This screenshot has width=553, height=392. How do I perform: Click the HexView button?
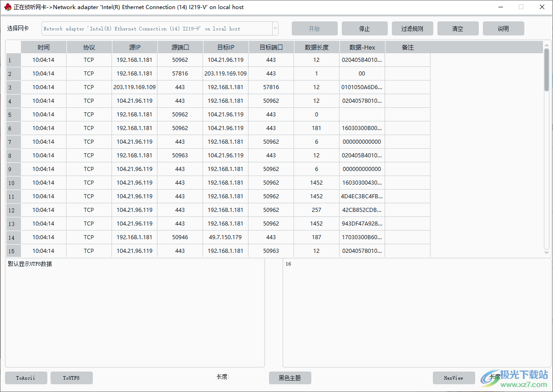pyautogui.click(x=454, y=378)
